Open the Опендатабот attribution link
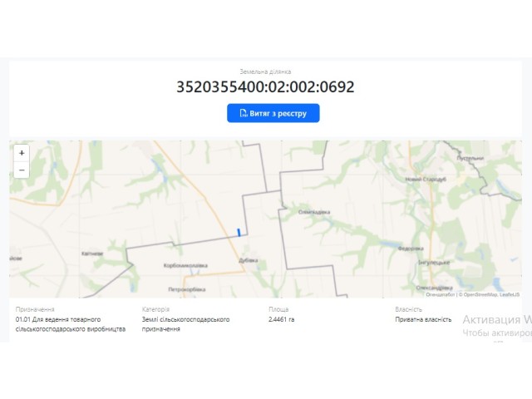The height and width of the screenshot is (399, 532). pos(441,294)
